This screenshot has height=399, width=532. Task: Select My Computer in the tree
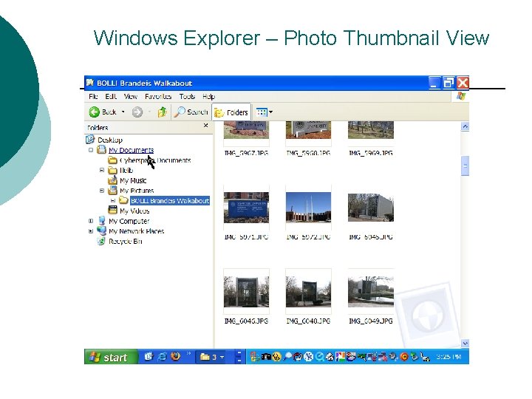129,222
